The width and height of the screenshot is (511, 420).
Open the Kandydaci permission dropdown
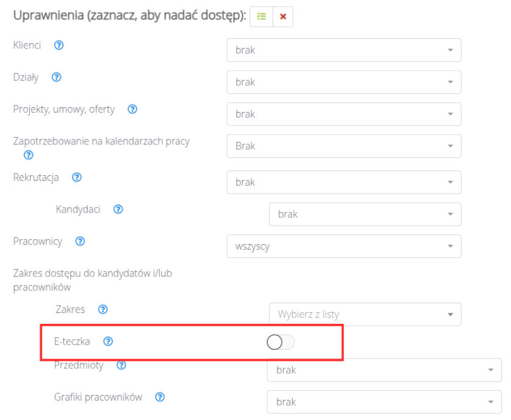coord(365,214)
